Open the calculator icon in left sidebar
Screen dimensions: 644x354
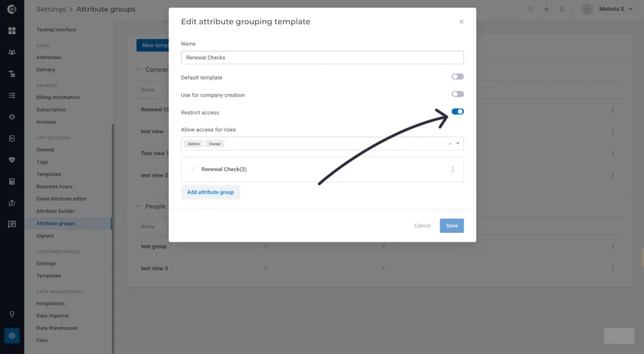(x=12, y=182)
